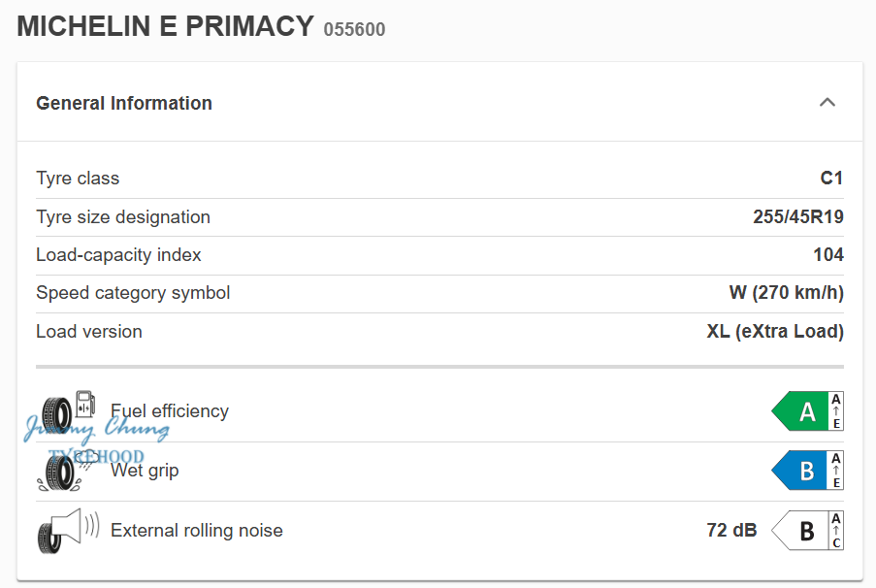Click the External rolling noise label
Viewport: 876px width, 588px height.
click(197, 531)
